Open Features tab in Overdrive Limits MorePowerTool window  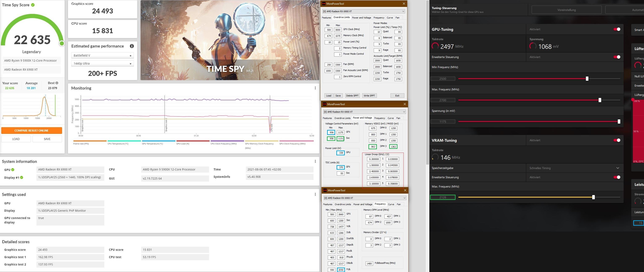click(x=326, y=17)
